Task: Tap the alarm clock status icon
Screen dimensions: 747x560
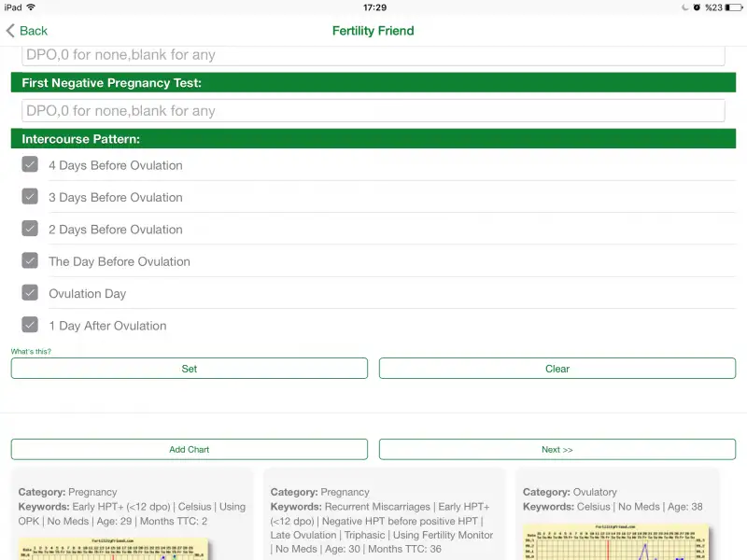Action: tap(697, 7)
